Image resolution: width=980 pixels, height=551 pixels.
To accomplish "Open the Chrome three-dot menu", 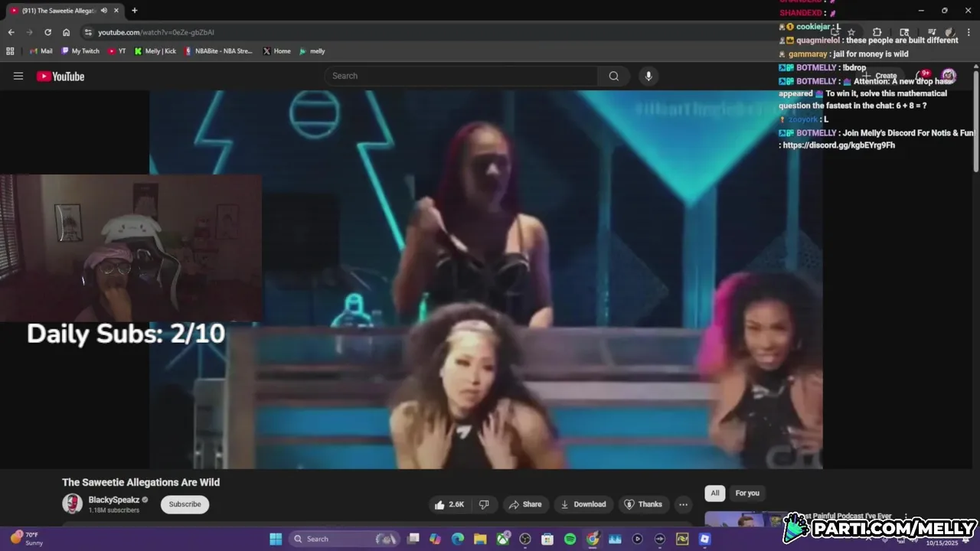I will (969, 32).
